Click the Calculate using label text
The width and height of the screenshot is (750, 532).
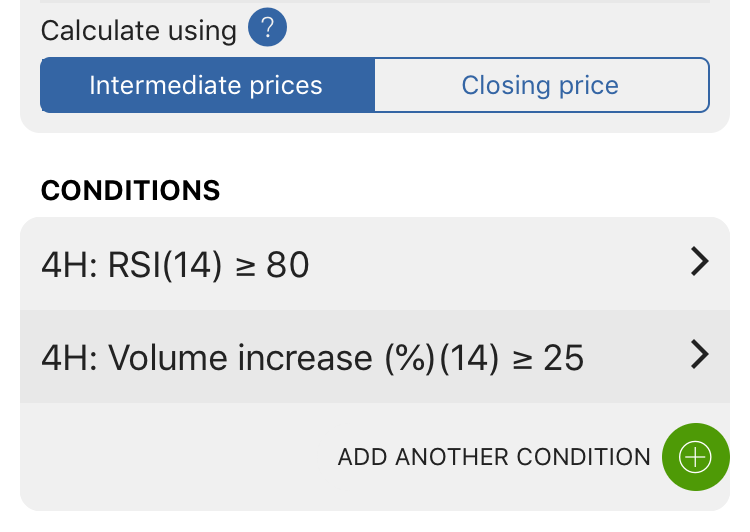(x=139, y=31)
